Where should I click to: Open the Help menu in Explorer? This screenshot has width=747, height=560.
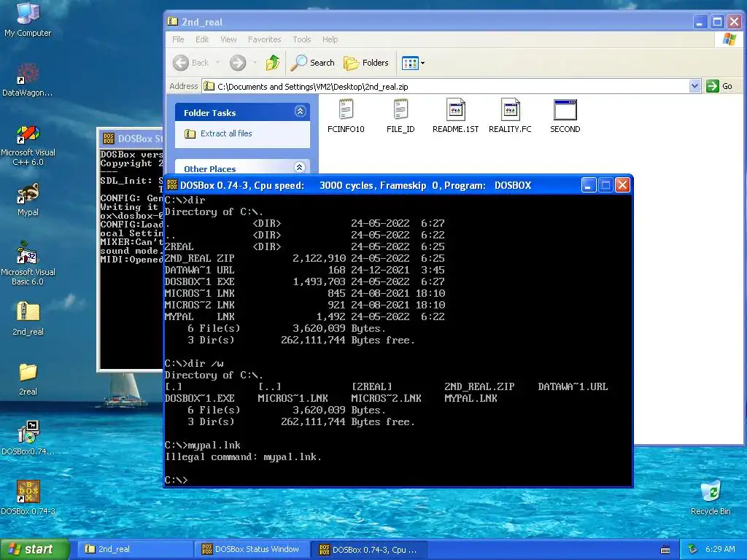tap(330, 39)
